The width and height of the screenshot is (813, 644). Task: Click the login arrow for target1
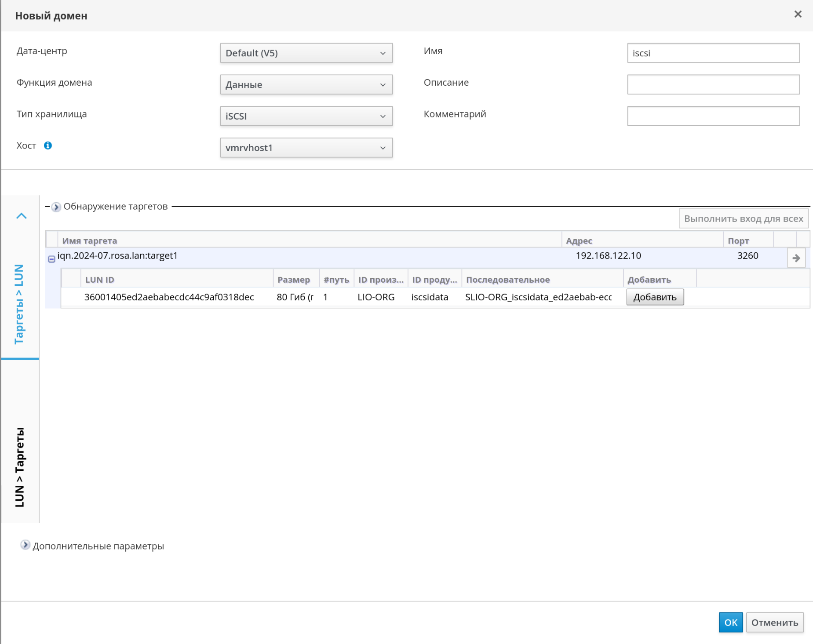pos(796,258)
